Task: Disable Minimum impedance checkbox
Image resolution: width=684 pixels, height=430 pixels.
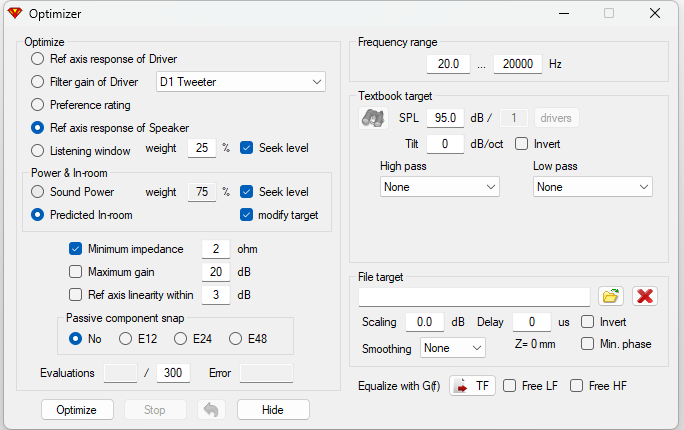Action: 75,249
